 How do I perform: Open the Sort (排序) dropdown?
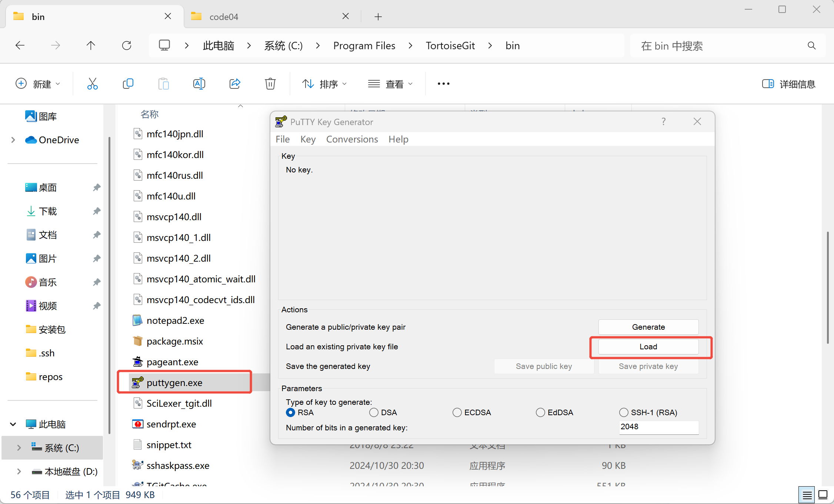324,84
